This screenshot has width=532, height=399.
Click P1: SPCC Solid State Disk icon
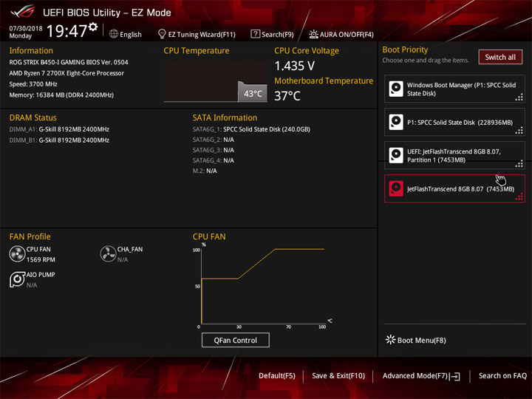[x=396, y=122]
